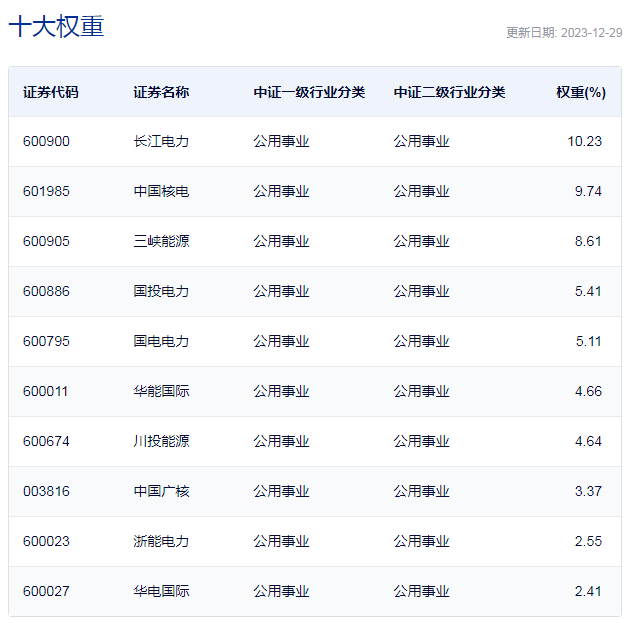Click second-level industry 公用事业 in 三峡能源 row

(422, 241)
